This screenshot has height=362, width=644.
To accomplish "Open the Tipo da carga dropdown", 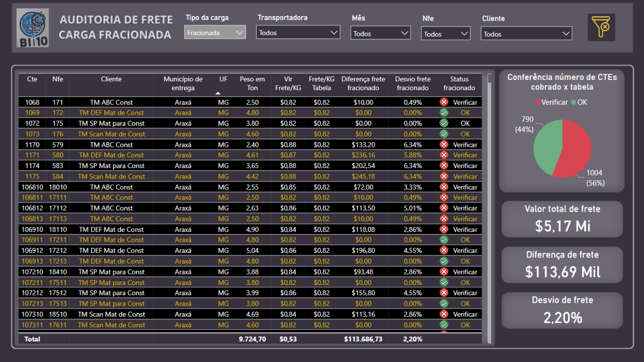I will coord(215,33).
